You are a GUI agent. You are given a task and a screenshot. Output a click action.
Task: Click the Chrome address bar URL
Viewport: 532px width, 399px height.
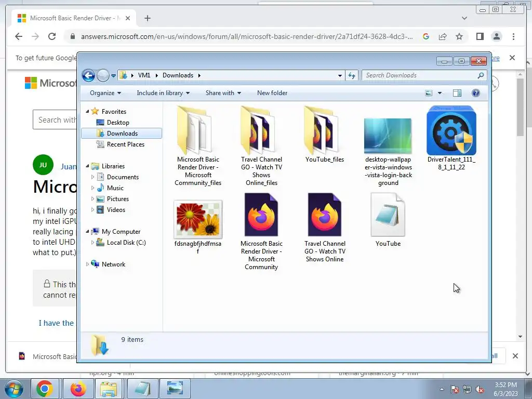pyautogui.click(x=247, y=36)
